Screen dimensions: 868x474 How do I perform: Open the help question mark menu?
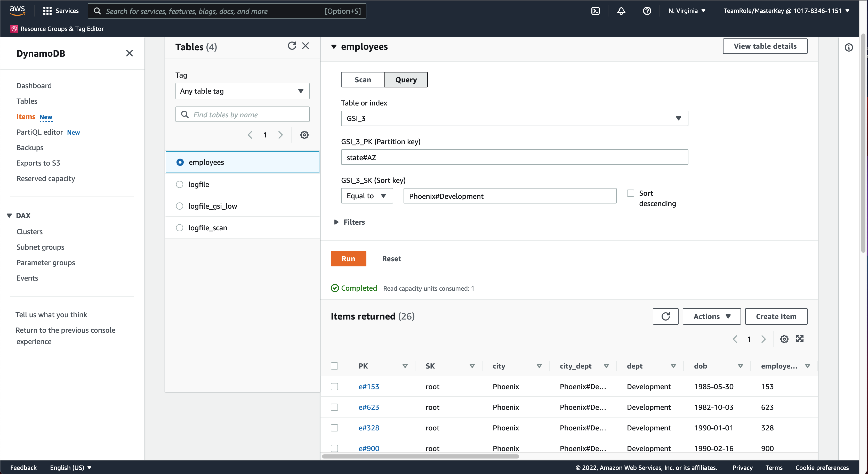tap(647, 11)
